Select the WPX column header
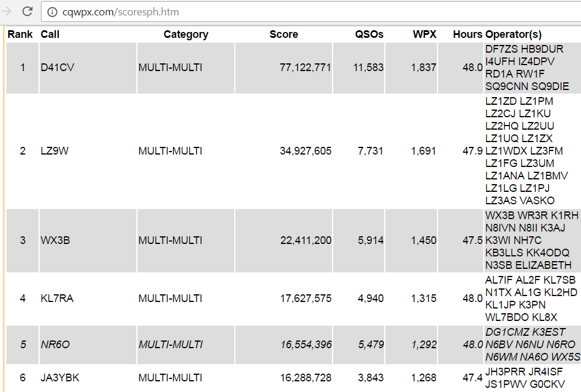This screenshot has height=392, width=581. click(424, 34)
